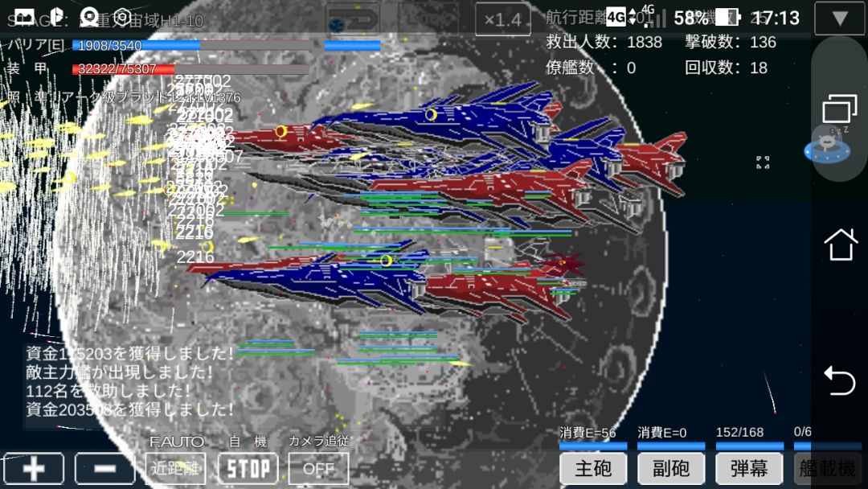Tap the bottom log line 資金203508を獲得しました!
Viewport: 868px width, 489px height.
(129, 410)
